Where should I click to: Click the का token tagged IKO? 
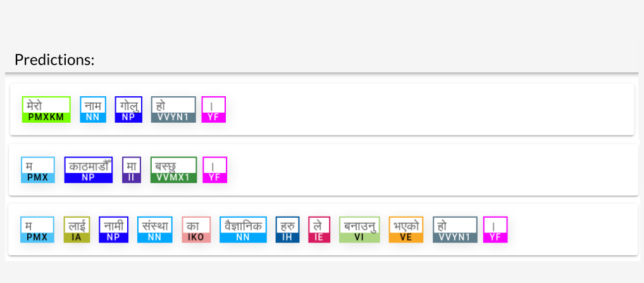coord(196,230)
